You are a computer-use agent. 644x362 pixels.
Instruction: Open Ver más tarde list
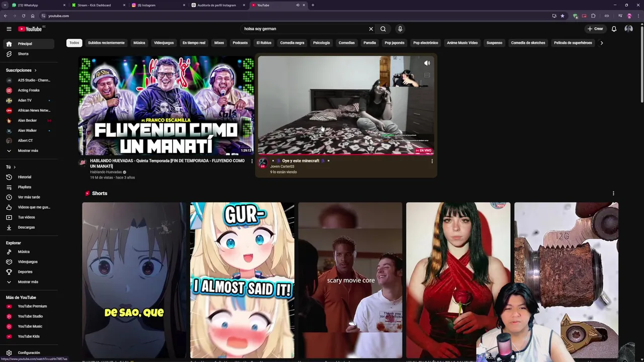28,197
